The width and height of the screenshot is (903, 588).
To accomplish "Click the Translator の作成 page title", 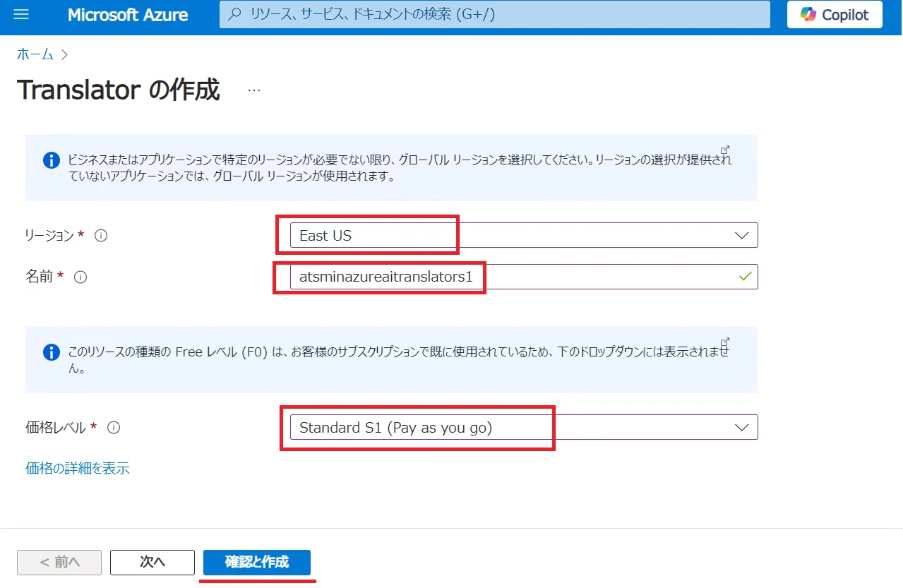I will click(119, 90).
